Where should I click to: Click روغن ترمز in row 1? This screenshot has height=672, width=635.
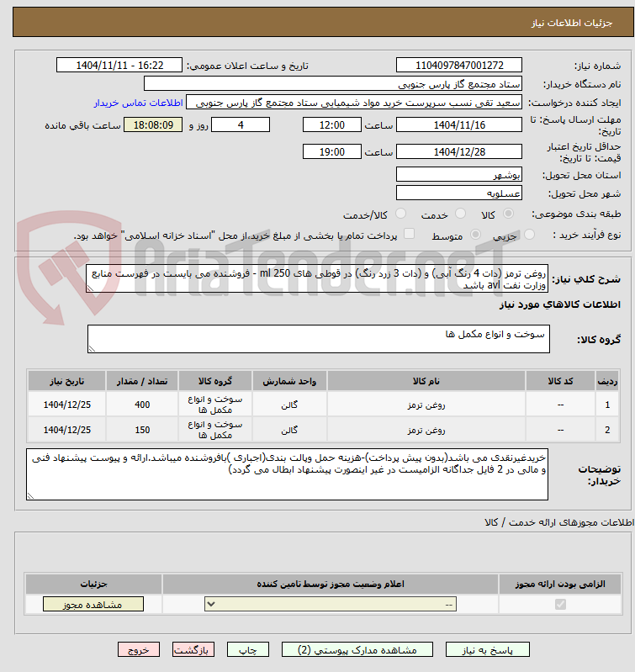click(426, 405)
